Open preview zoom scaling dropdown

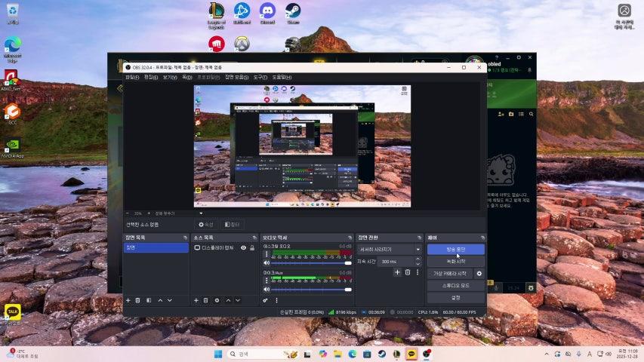click(x=201, y=213)
